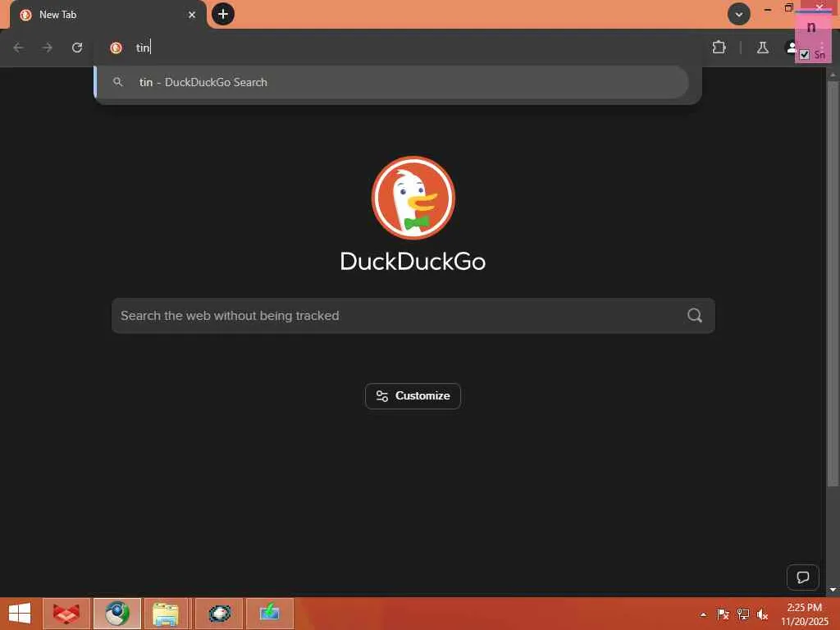Close the New Tab tab
This screenshot has width=840, height=630.
tap(192, 15)
